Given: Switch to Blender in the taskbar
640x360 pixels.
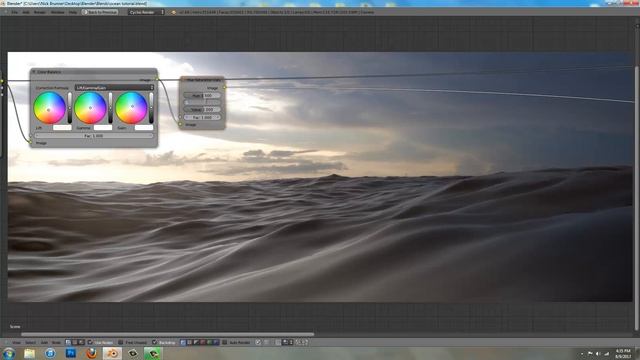Looking at the screenshot, I should coord(112,353).
